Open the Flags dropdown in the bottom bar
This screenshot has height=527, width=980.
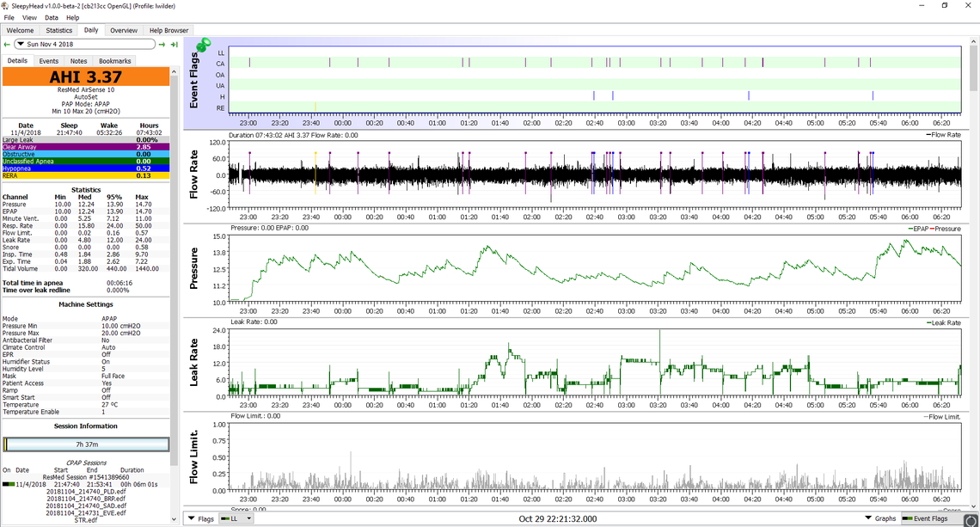click(201, 518)
